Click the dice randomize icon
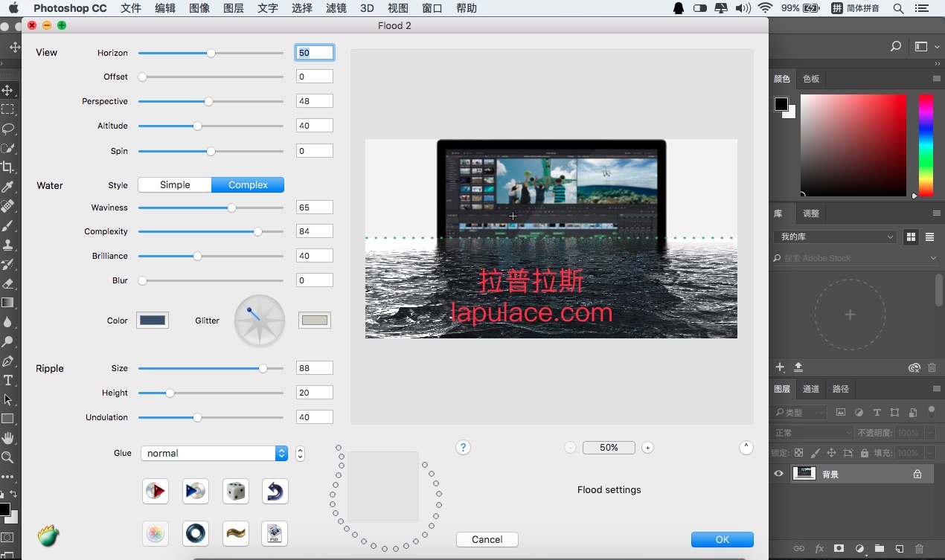The image size is (945, 560). click(235, 491)
